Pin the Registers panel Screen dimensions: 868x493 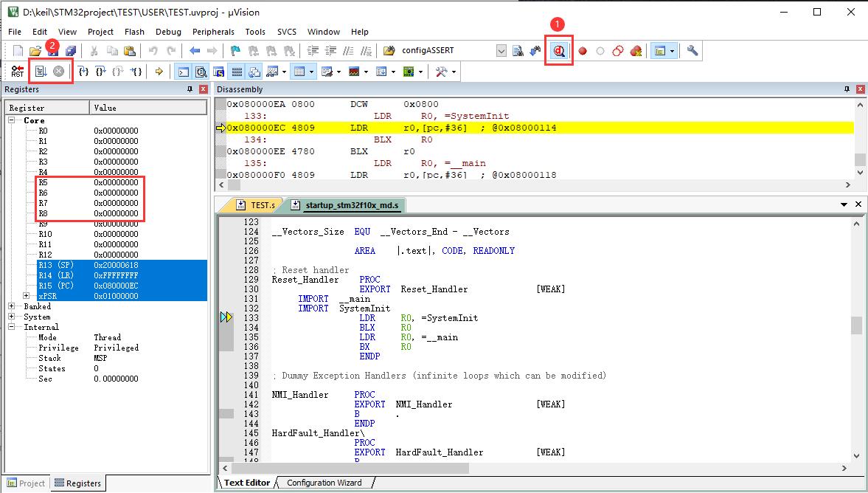[190, 89]
